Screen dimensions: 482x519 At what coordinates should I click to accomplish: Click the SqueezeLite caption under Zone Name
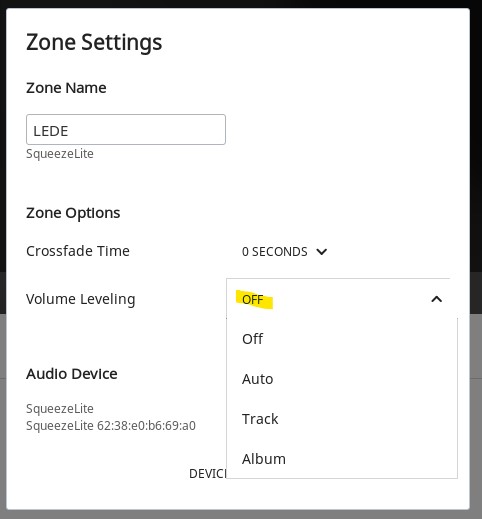(x=60, y=154)
